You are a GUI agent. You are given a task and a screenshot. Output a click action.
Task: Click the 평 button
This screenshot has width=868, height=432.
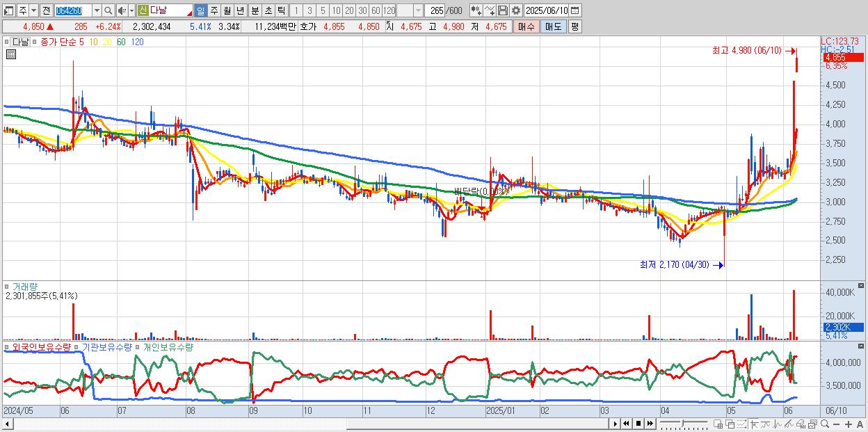(x=574, y=26)
